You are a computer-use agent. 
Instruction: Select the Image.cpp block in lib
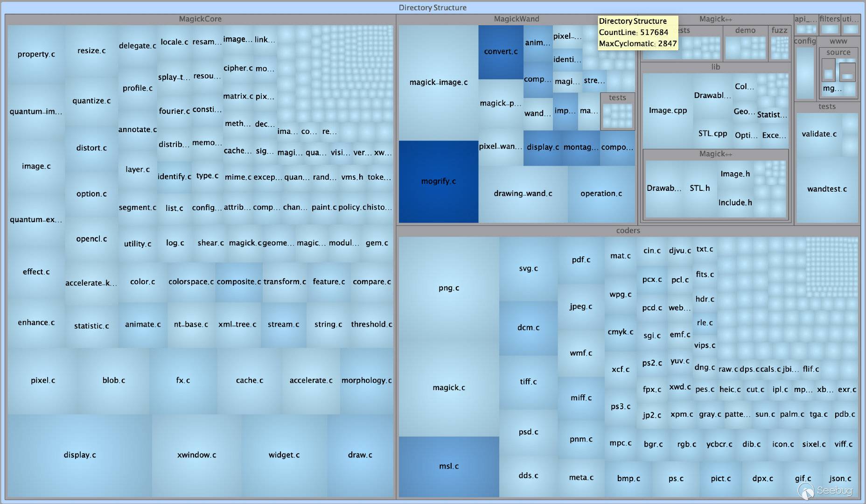(x=668, y=111)
